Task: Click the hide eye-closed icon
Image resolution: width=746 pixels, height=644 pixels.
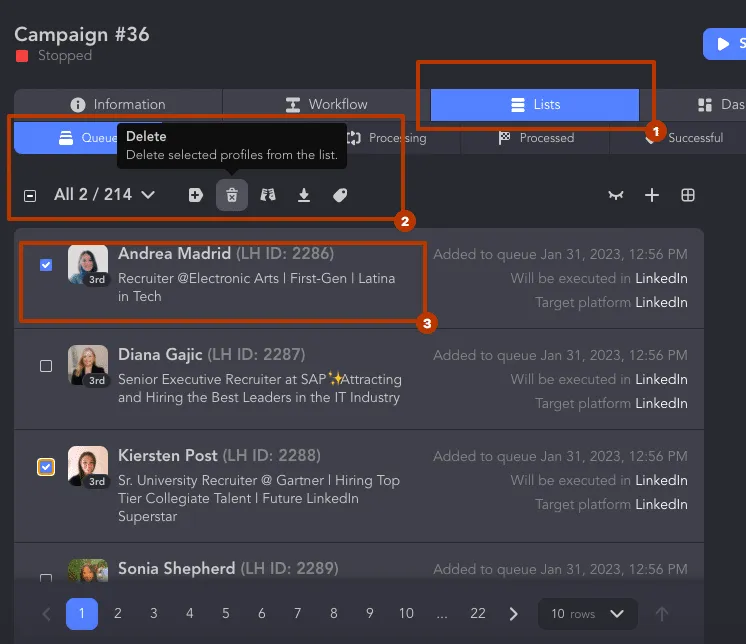Action: [x=616, y=195]
